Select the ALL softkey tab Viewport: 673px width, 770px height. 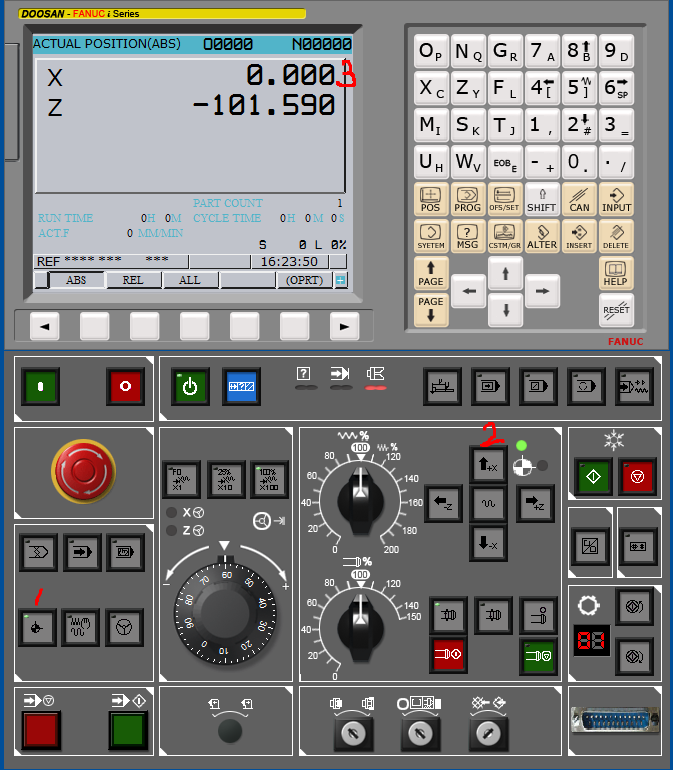pyautogui.click(x=190, y=280)
